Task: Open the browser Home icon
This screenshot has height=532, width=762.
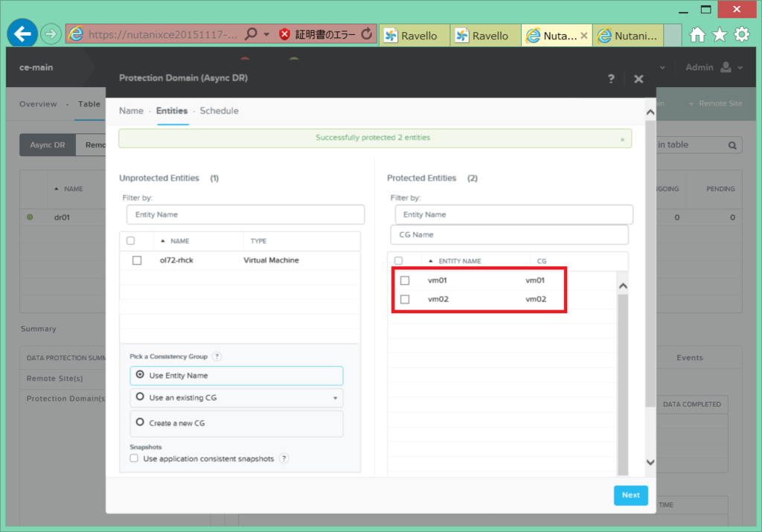Action: [x=697, y=34]
